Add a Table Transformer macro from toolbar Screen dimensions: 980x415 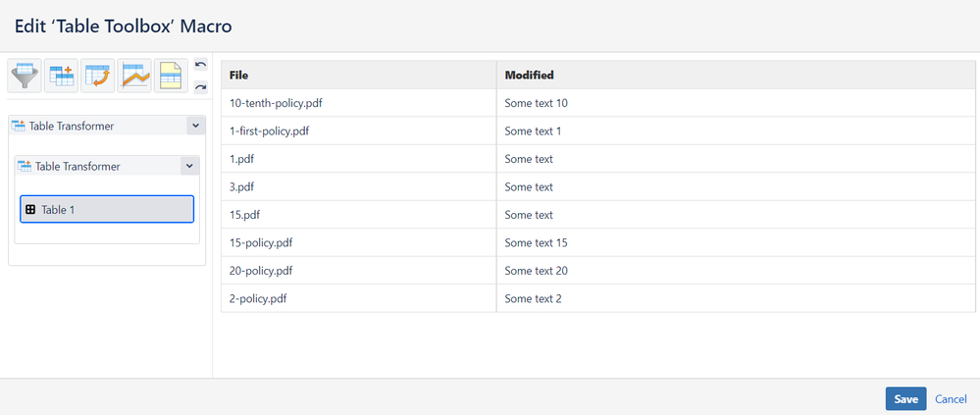[x=62, y=76]
